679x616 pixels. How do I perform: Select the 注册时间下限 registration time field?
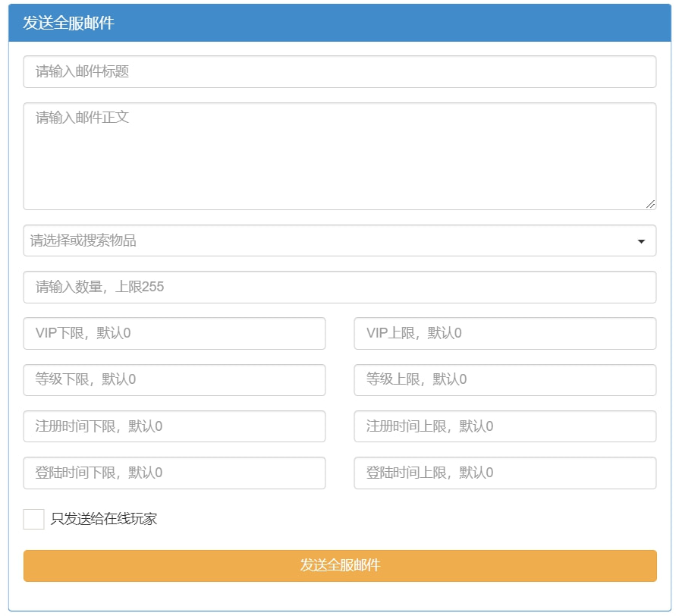point(174,426)
